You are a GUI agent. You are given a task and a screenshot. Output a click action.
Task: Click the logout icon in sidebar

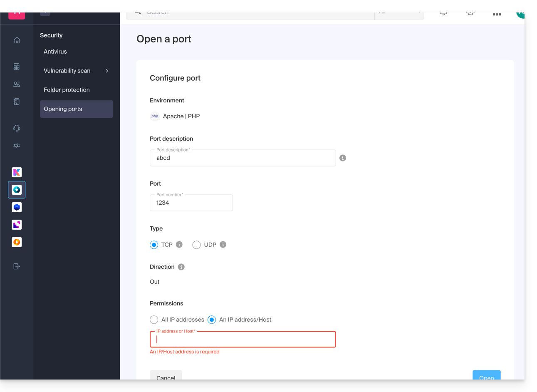coord(17,266)
